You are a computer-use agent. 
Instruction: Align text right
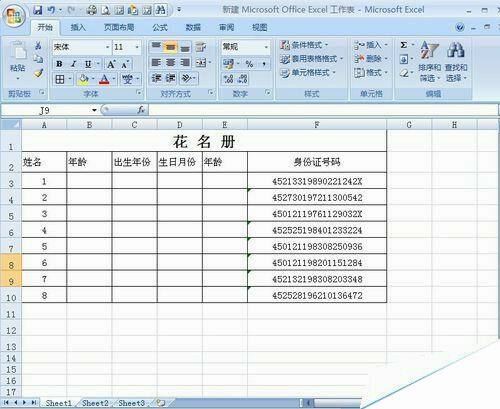pos(185,63)
